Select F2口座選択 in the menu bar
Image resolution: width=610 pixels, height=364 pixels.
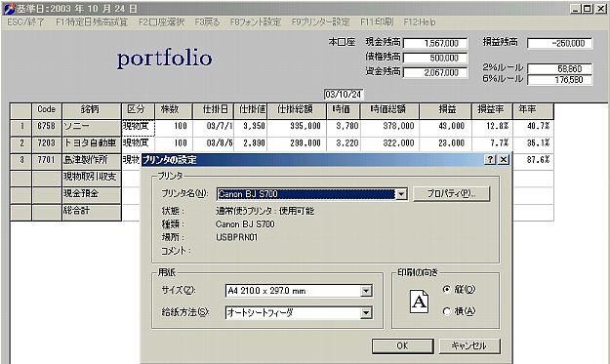(x=161, y=22)
